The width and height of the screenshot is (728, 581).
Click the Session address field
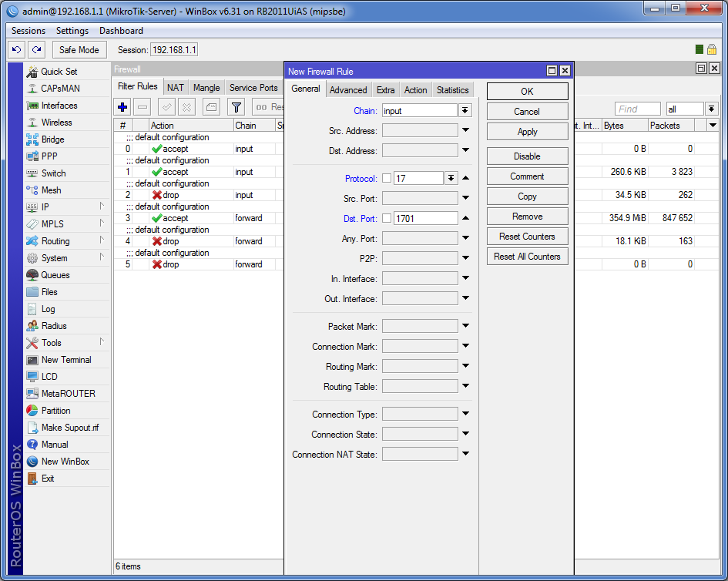tap(174, 49)
